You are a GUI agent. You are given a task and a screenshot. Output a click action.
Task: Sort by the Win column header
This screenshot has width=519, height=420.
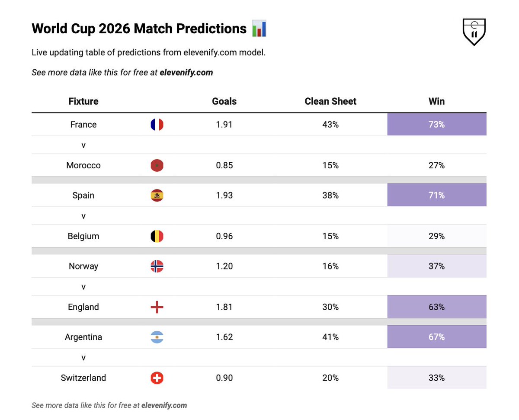436,101
